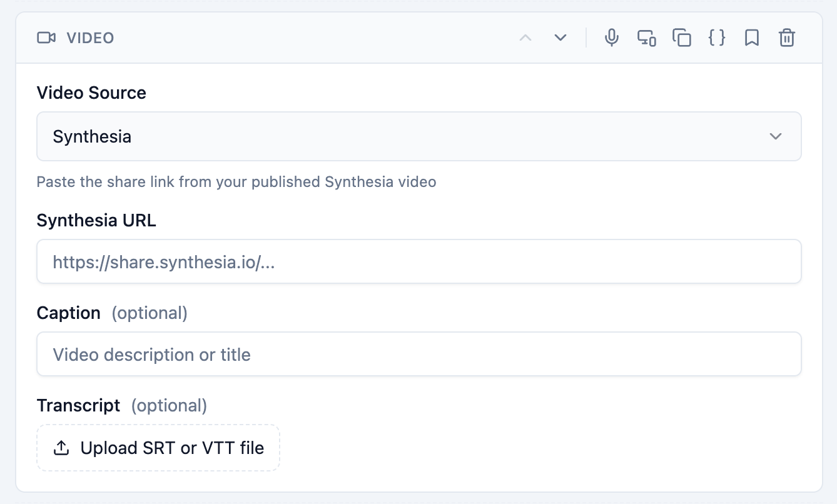This screenshot has width=837, height=504.
Task: Click the optional label next to Caption
Action: (x=150, y=313)
